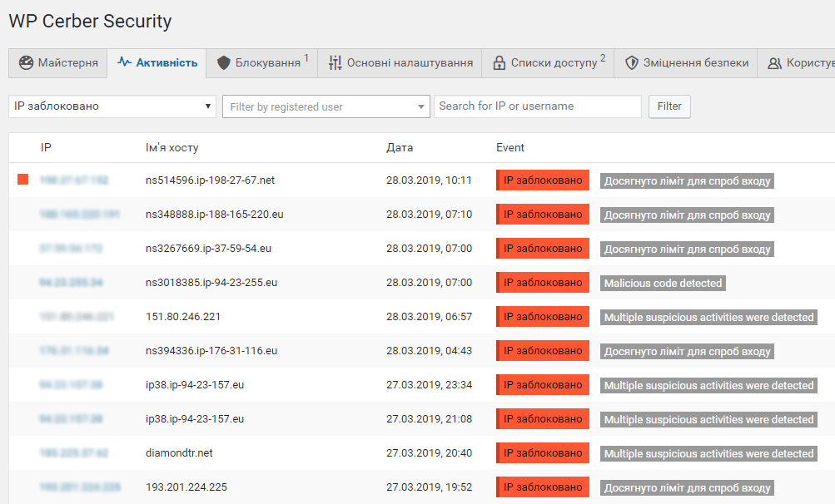Open the Майстерня dashboard gauge icon
The width and height of the screenshot is (835, 504).
click(26, 63)
